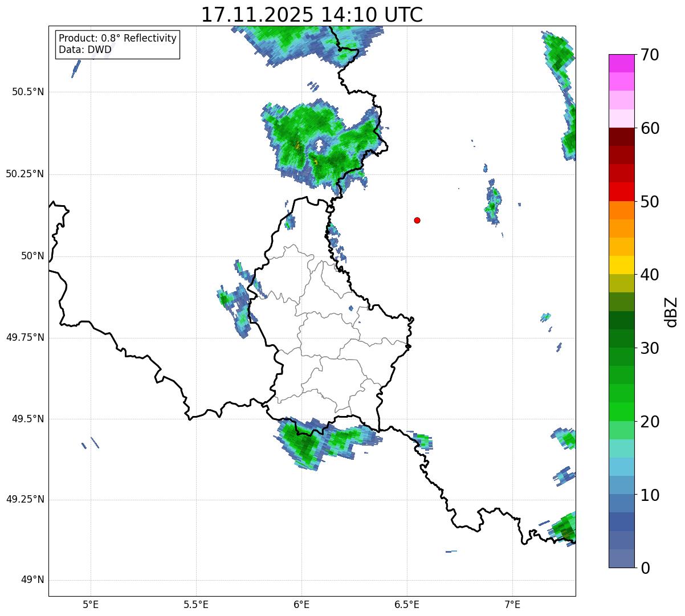Click the dBZ colorbar axis label
This screenshot has height=616, width=685.
click(x=671, y=311)
